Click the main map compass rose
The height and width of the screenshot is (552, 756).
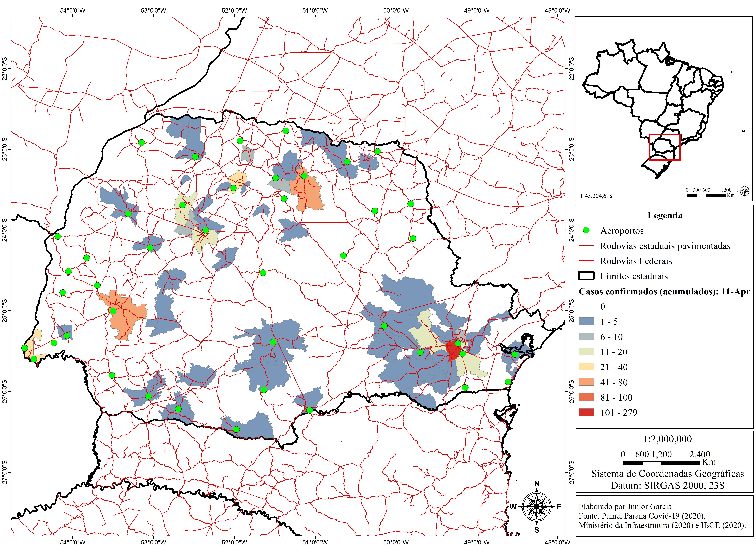537,507
